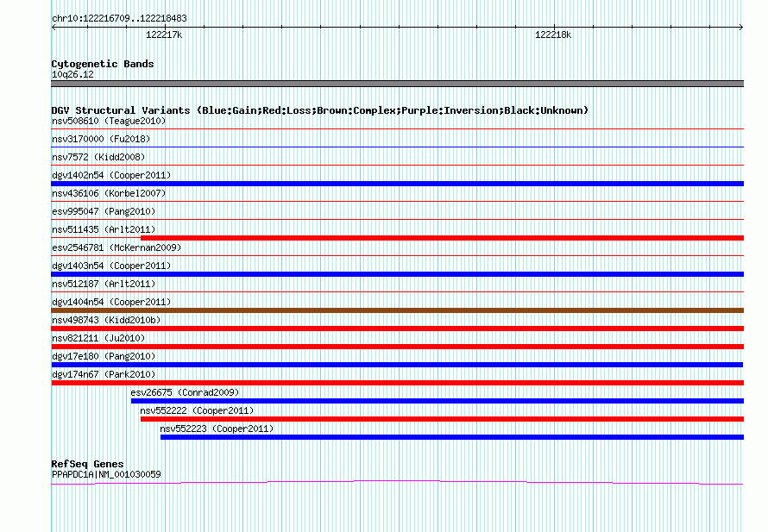Image resolution: width=768 pixels, height=532 pixels.
Task: Click the thin red nsv436106 variant line
Action: point(397,202)
